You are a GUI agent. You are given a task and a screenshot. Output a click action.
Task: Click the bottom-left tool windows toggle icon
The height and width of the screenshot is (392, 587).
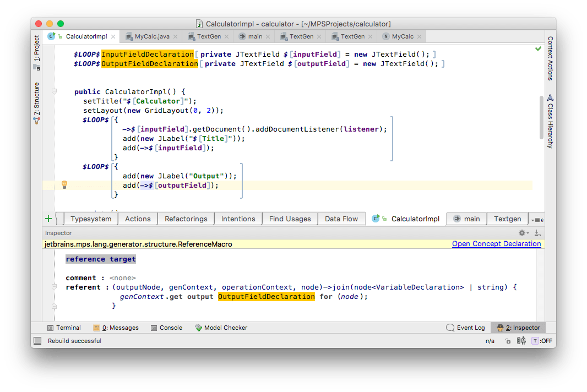(x=37, y=341)
